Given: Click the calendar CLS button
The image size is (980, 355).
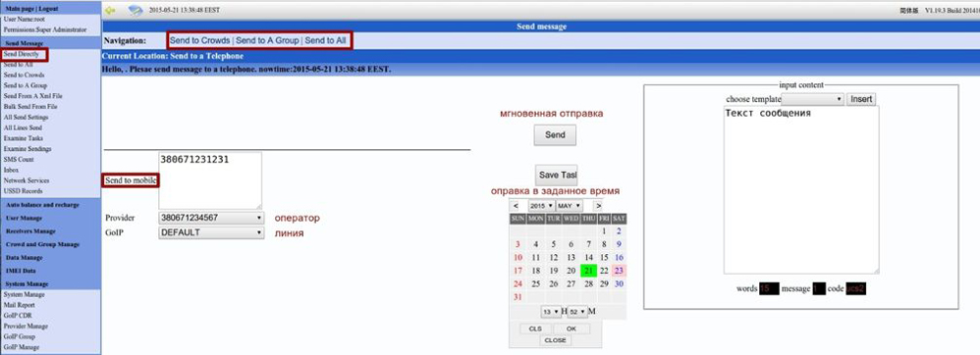Looking at the screenshot, I should [x=535, y=329].
